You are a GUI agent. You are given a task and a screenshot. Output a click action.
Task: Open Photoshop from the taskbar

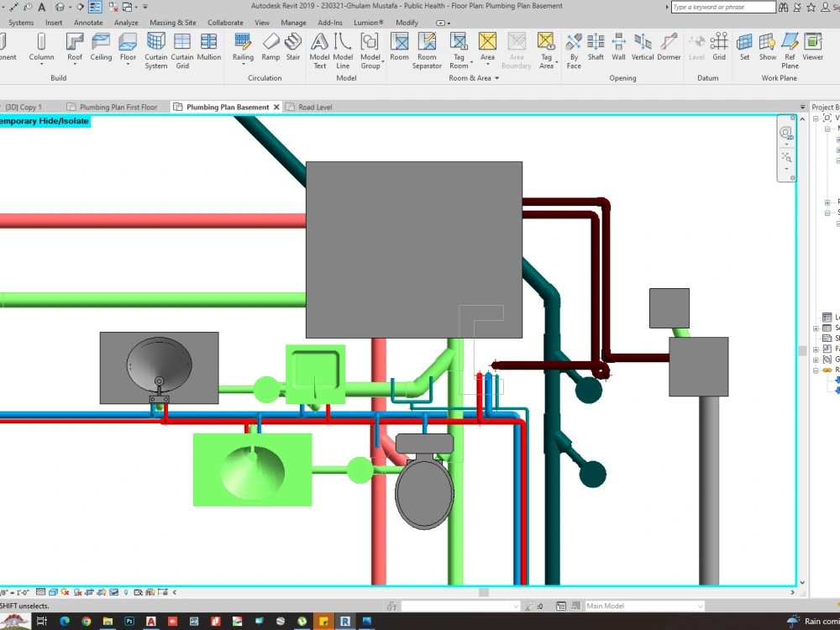[x=129, y=622]
